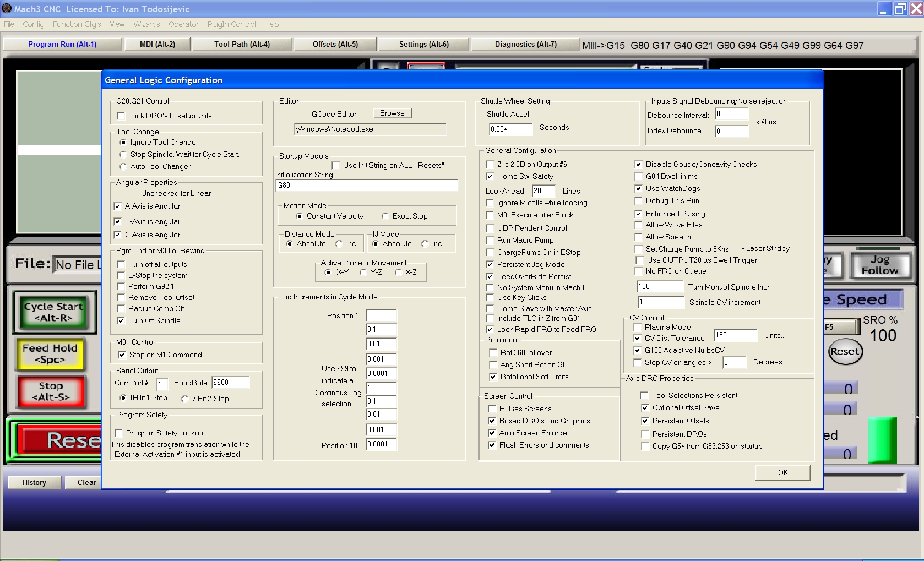Check Remove Tool Offset
Viewport: 924px width, 561px height.
pyautogui.click(x=121, y=298)
